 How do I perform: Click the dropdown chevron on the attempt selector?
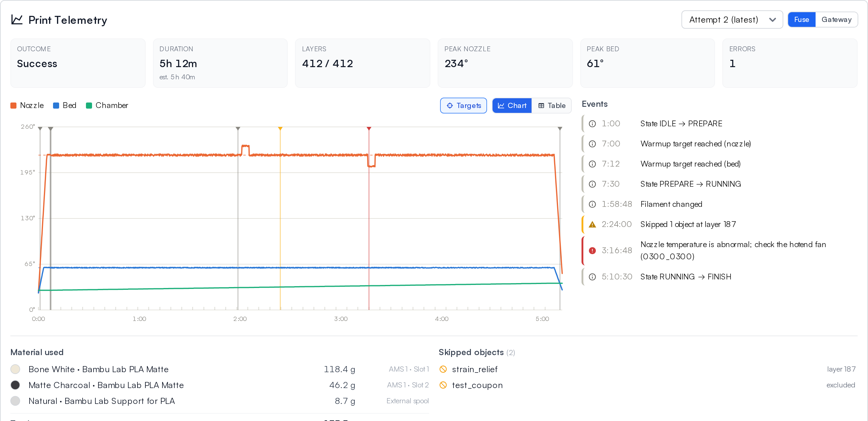pyautogui.click(x=772, y=20)
